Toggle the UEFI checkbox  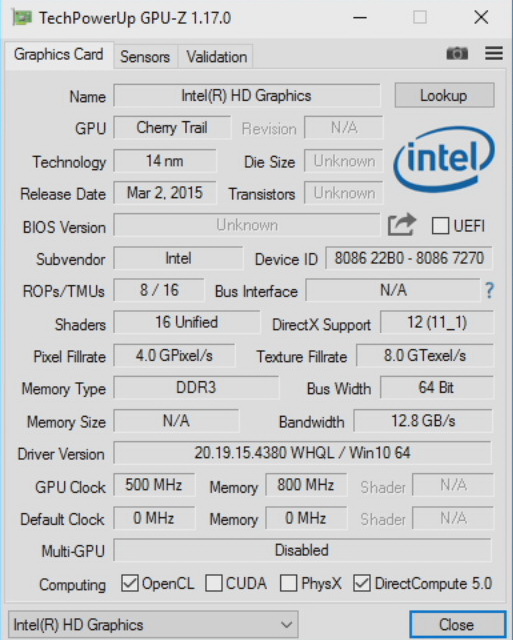440,226
